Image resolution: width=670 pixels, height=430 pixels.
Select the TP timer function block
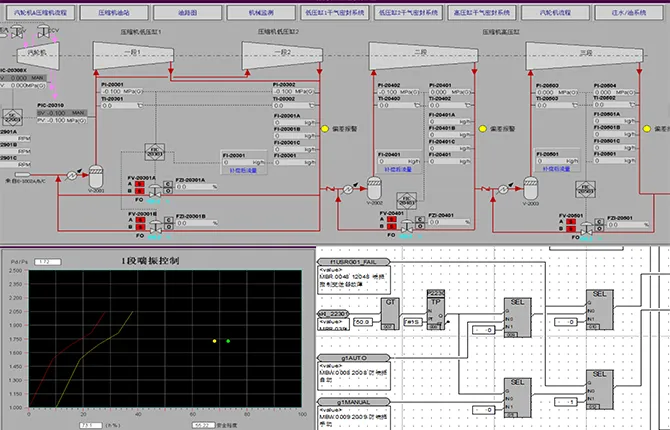coord(435,310)
